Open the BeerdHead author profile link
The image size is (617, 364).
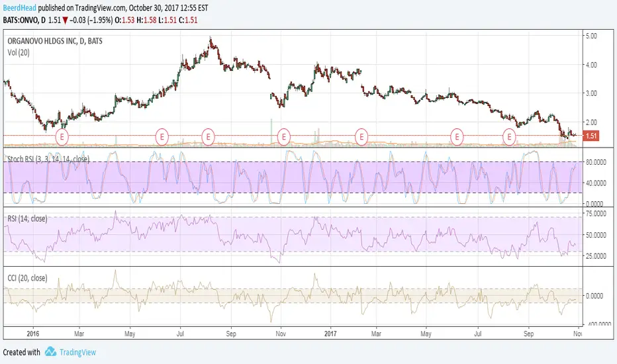[20, 8]
